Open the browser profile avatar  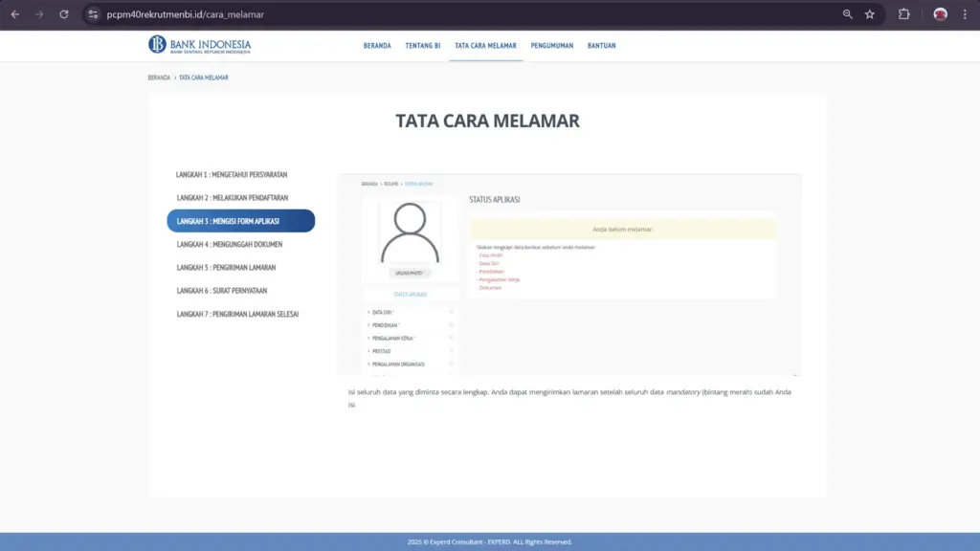940,14
